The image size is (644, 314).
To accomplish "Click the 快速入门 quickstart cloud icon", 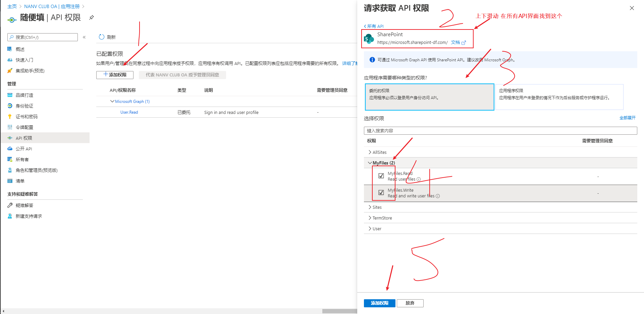I will pos(10,60).
